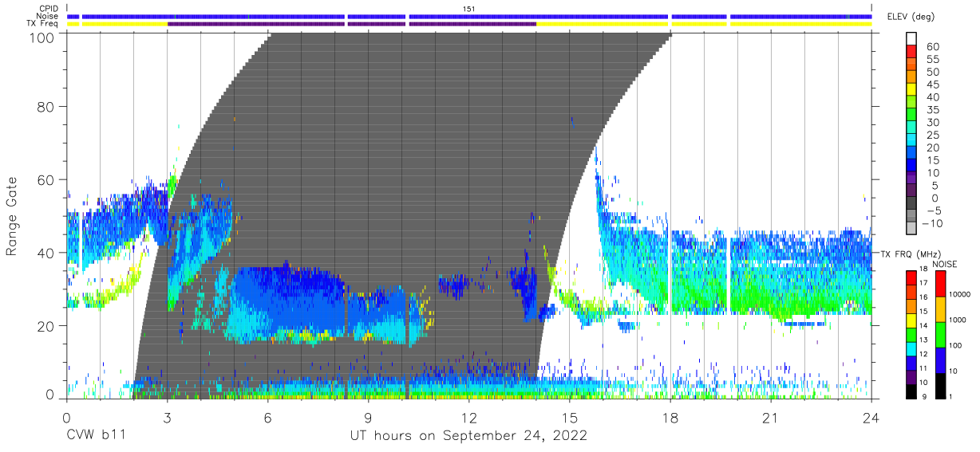Screen dimensions: 980x452
Task: Click the "Range Gate" y-axis title
Action: click(x=12, y=216)
